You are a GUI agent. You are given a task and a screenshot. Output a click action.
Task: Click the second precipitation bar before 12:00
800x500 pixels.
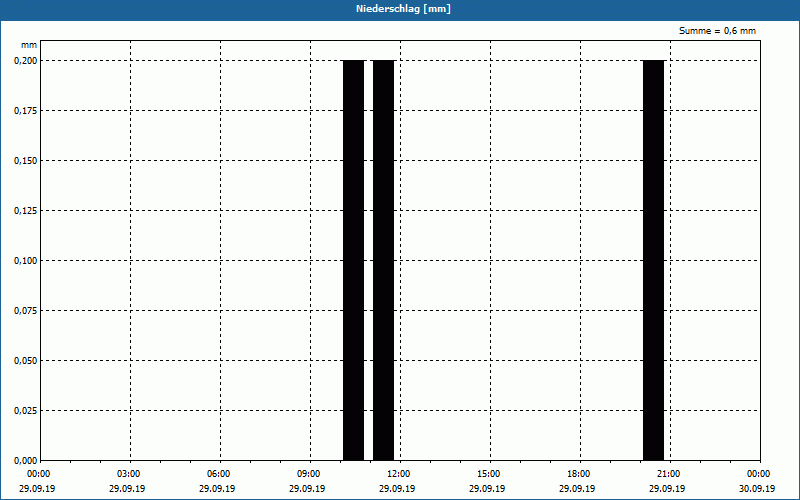(x=384, y=260)
